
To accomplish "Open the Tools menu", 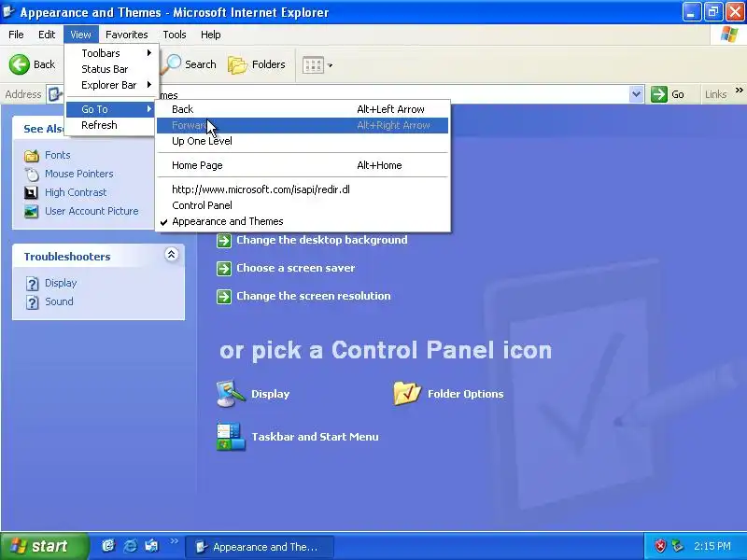I will click(175, 35).
